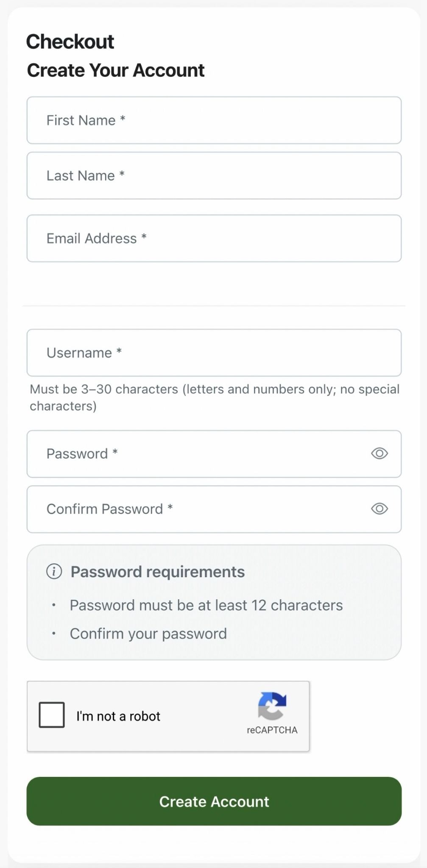427x868 pixels.
Task: Check the I'm not a robot checkbox
Action: [52, 715]
